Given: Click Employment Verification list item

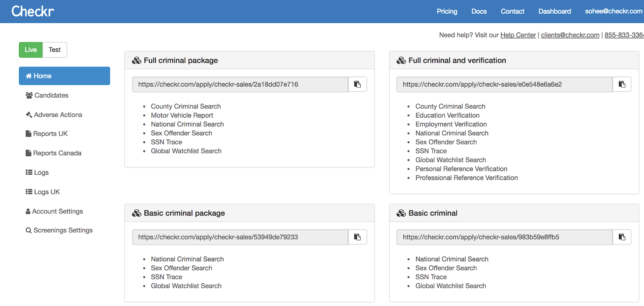Looking at the screenshot, I should tap(451, 124).
